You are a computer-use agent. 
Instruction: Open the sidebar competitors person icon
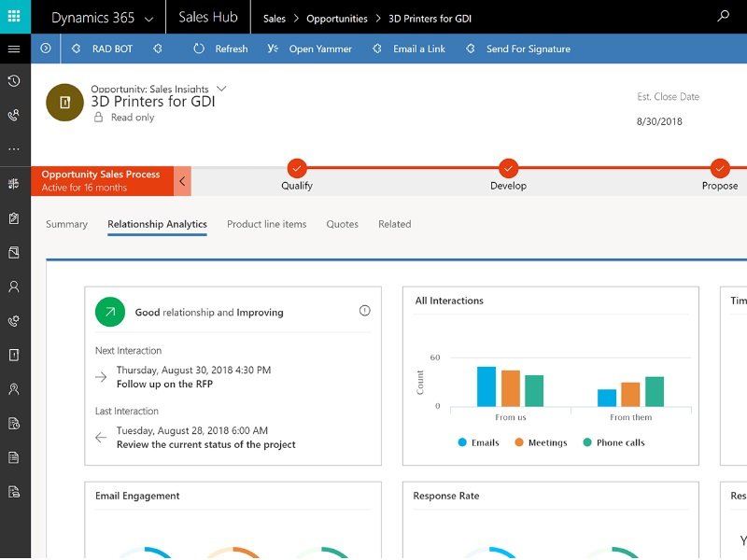click(x=14, y=389)
